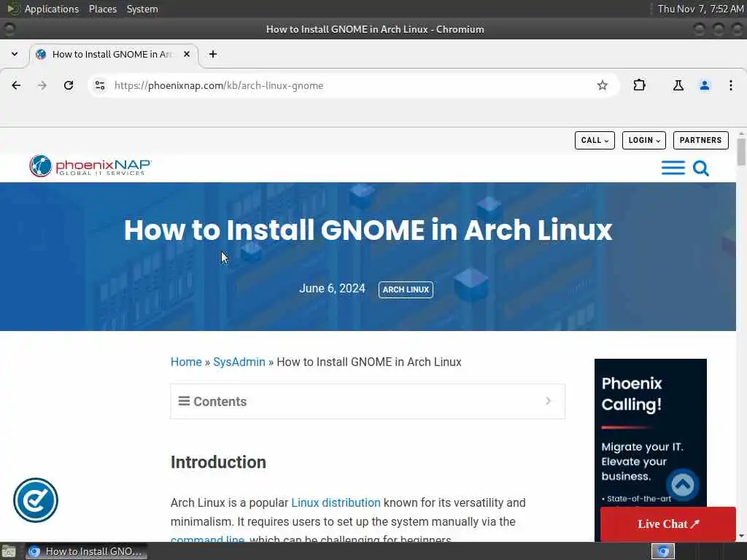Close the 'How to Install GNOME' tab

coord(187,54)
